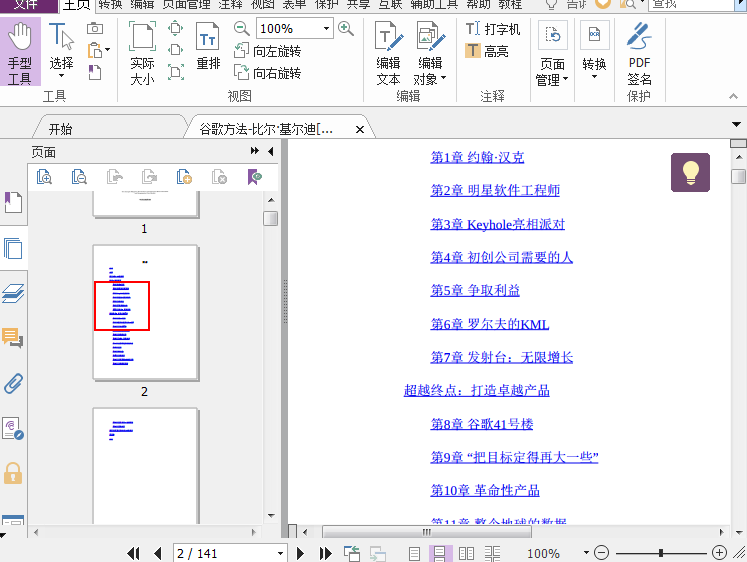Go to the first page
Image resolution: width=747 pixels, height=562 pixels.
133,553
